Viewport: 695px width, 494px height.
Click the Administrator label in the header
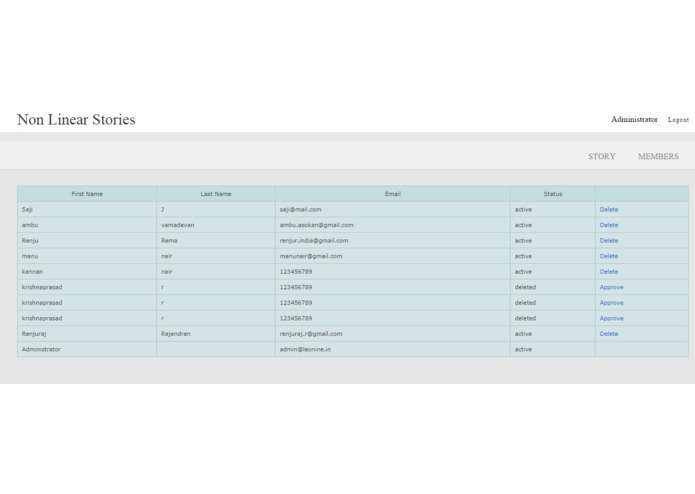pos(634,119)
